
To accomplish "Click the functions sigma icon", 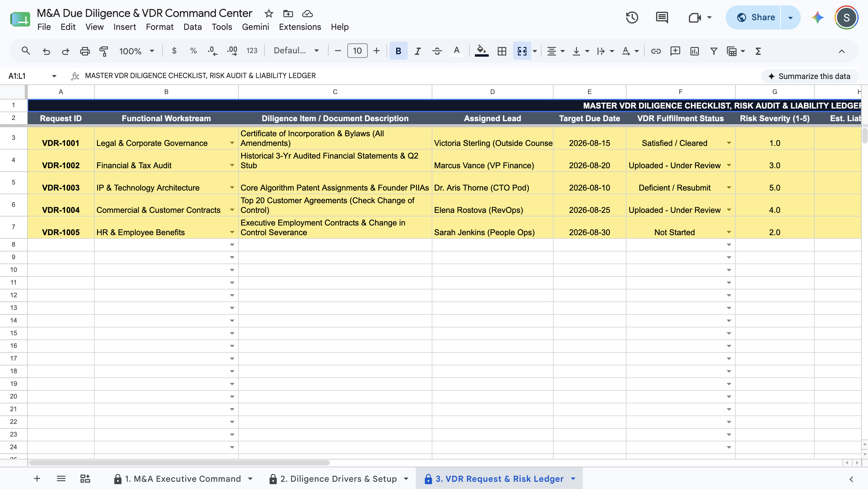I will coord(758,51).
